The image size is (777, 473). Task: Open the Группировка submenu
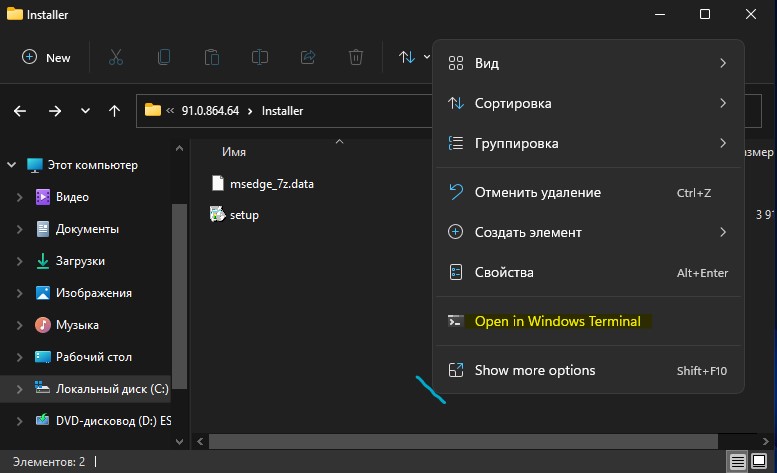click(x=588, y=144)
